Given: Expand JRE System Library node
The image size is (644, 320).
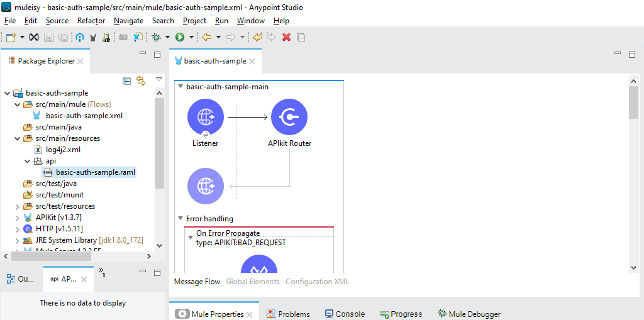Looking at the screenshot, I should (17, 240).
